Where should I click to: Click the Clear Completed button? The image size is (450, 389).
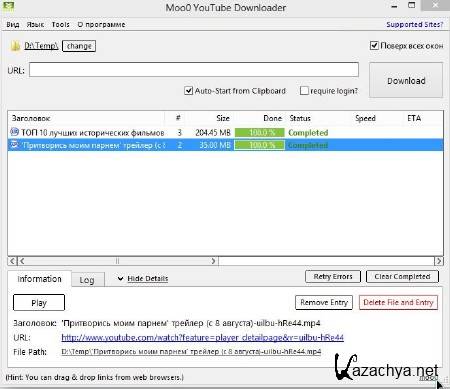402,277
